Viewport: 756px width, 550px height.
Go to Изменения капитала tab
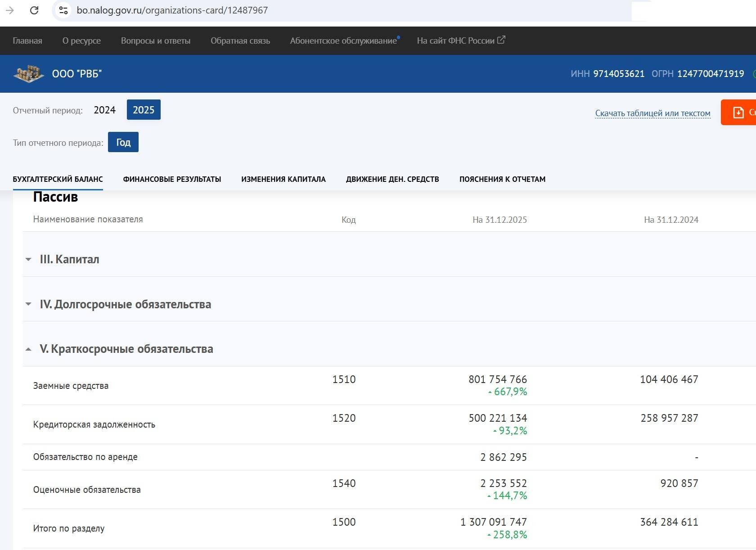pyautogui.click(x=283, y=179)
